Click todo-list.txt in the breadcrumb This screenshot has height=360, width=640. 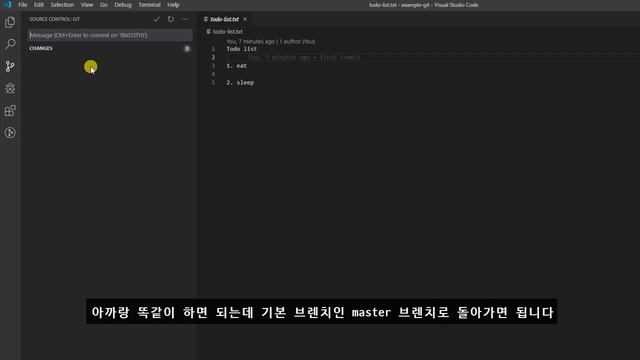(227, 32)
